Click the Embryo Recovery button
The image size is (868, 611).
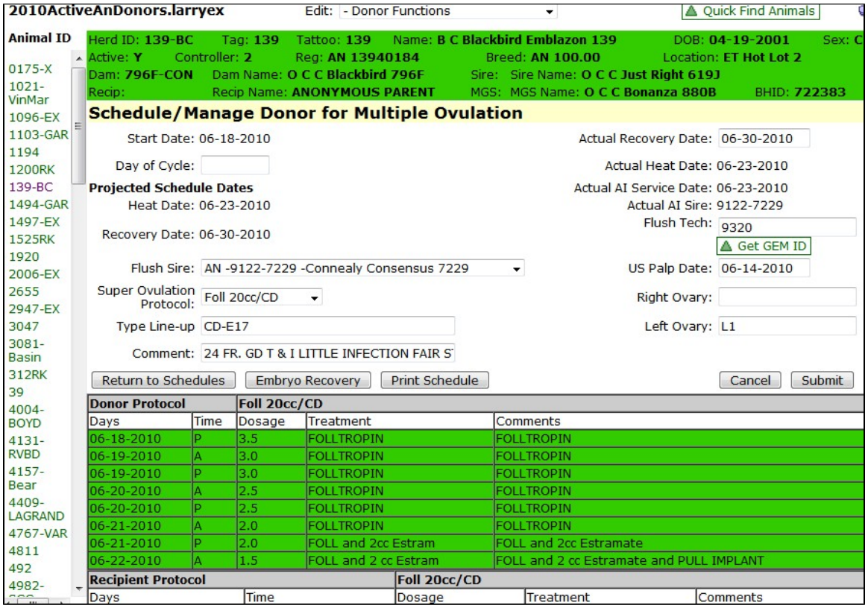coord(308,381)
